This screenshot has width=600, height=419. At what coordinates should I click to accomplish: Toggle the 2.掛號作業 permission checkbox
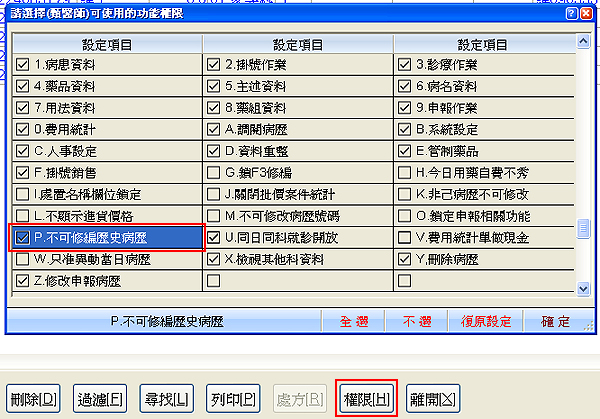click(x=213, y=65)
